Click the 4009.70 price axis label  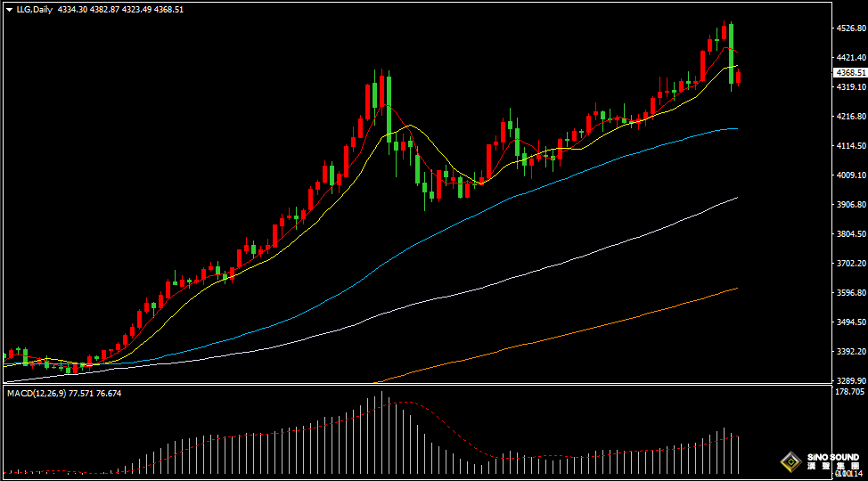[x=850, y=175]
